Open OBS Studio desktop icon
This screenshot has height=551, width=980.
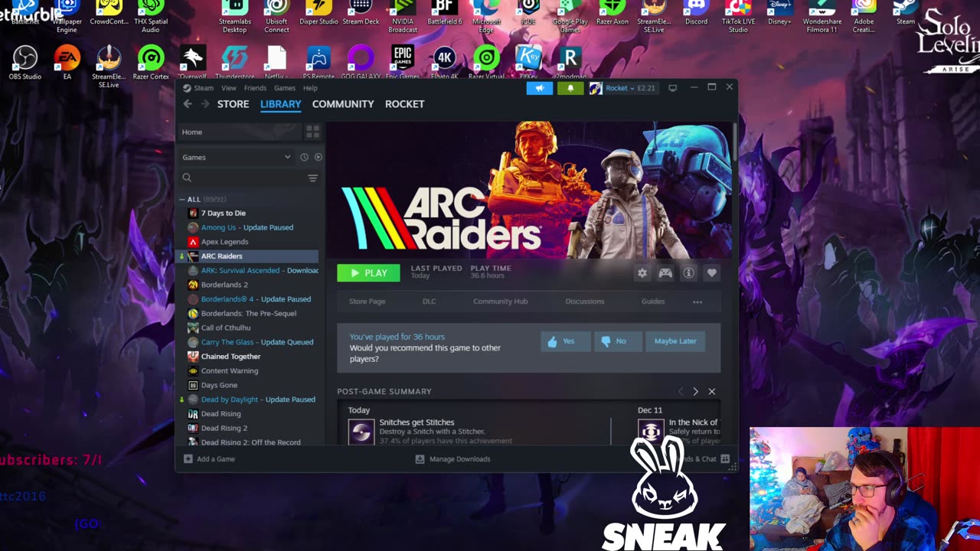coord(25,63)
